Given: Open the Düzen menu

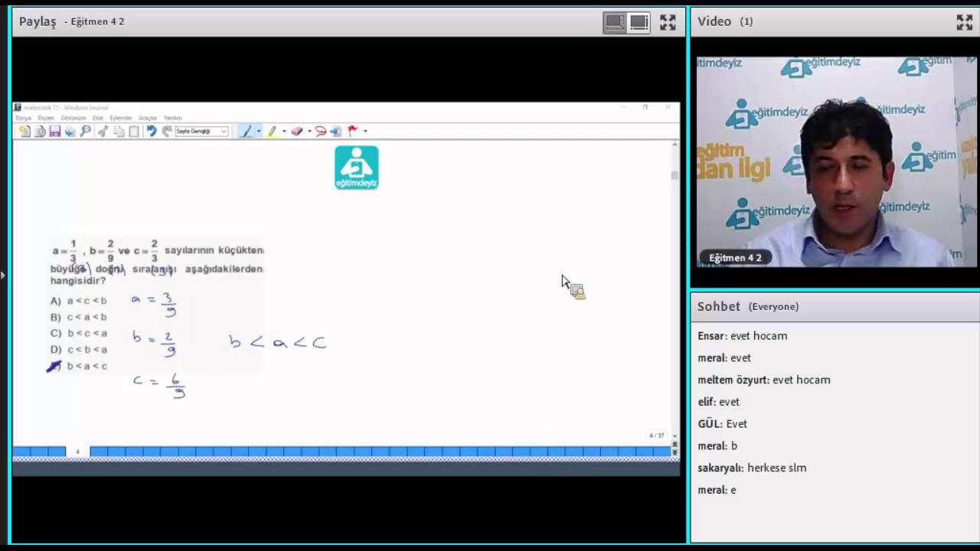Looking at the screenshot, I should click(46, 118).
